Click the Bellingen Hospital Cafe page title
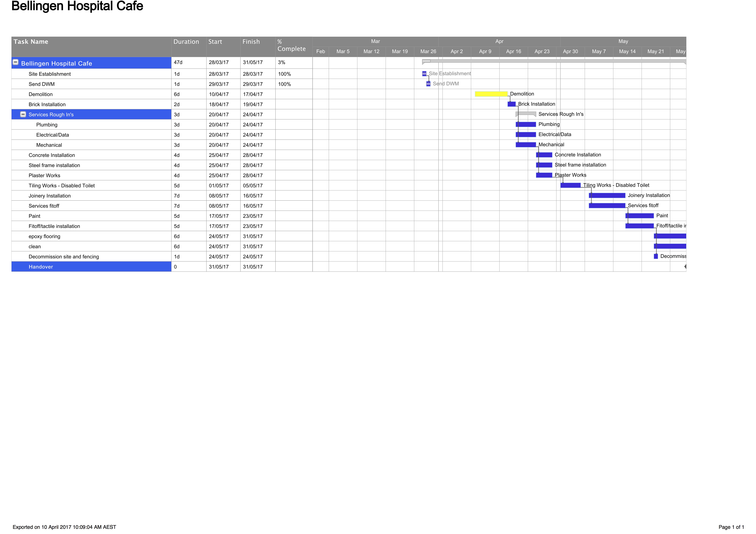Viewport: 756px width, 534px height. coord(77,6)
